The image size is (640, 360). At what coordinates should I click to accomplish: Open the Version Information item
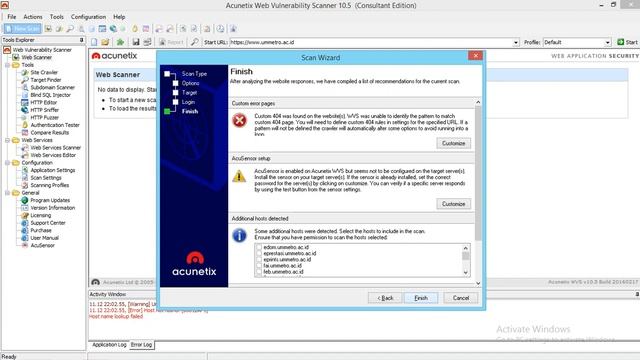pyautogui.click(x=53, y=208)
